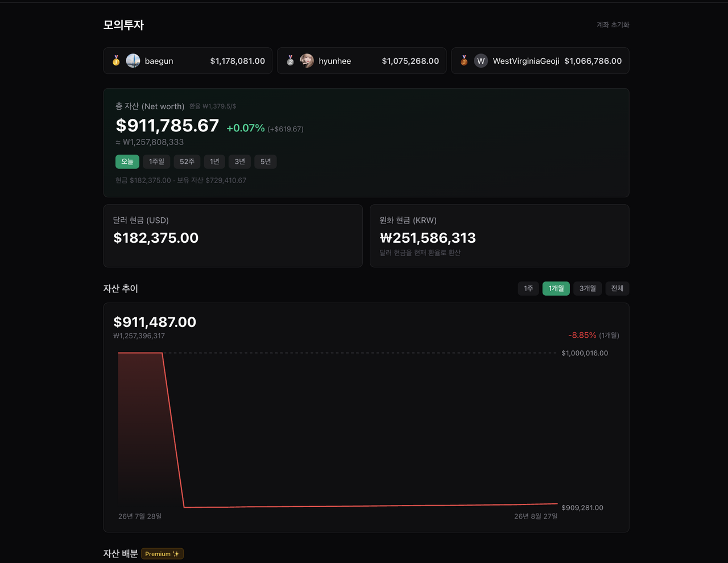Image resolution: width=728 pixels, height=563 pixels.
Task: Click the bronze medal icon beside WestVirginiaGeoji
Action: tap(464, 61)
